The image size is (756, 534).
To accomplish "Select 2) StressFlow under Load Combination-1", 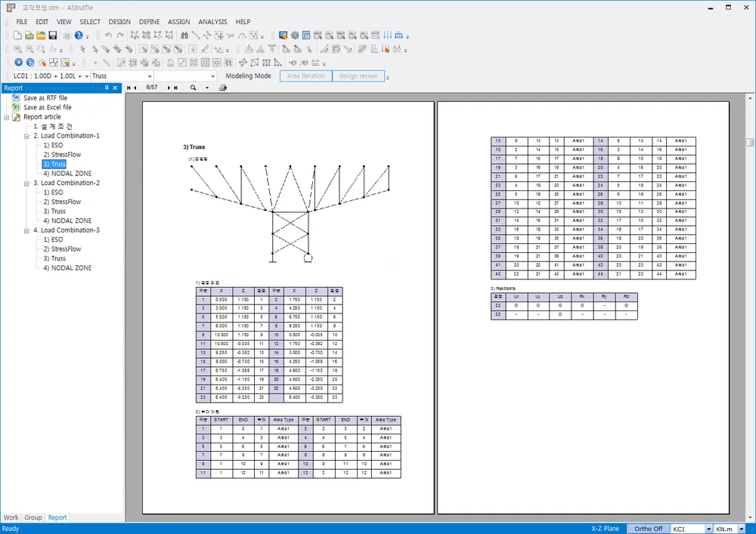I will pyautogui.click(x=62, y=155).
